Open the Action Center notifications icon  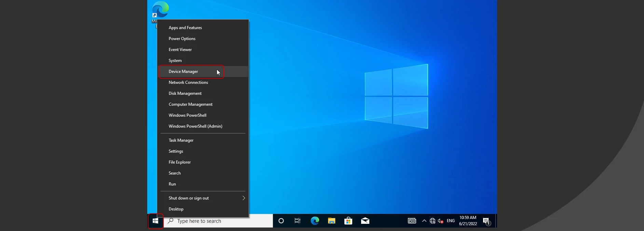click(x=487, y=221)
